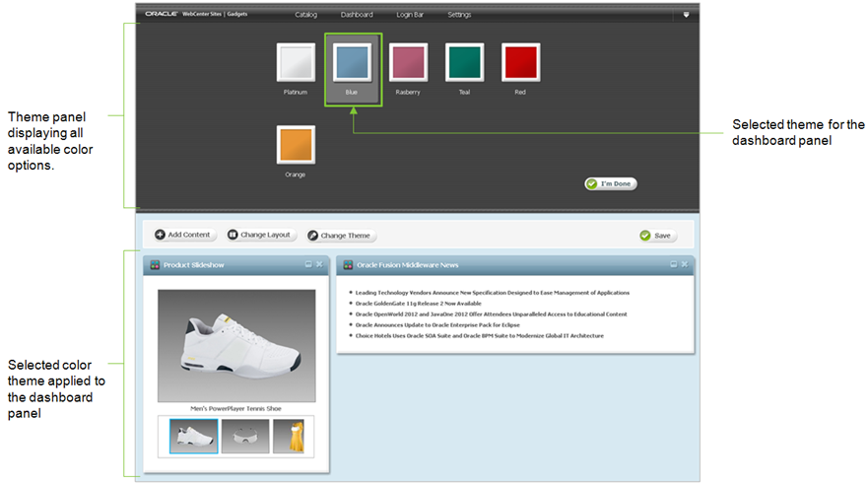Viewport: 868px width, 485px height.
Task: Select the Blue color theme swatch
Action: pyautogui.click(x=352, y=62)
